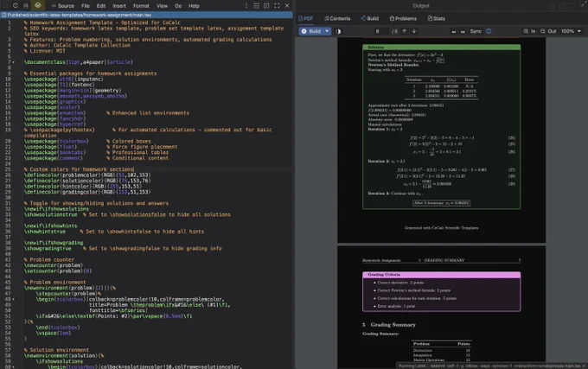588x369 pixels.
Task: Click the pink Grading Criteria header in PDF
Action: point(441,275)
